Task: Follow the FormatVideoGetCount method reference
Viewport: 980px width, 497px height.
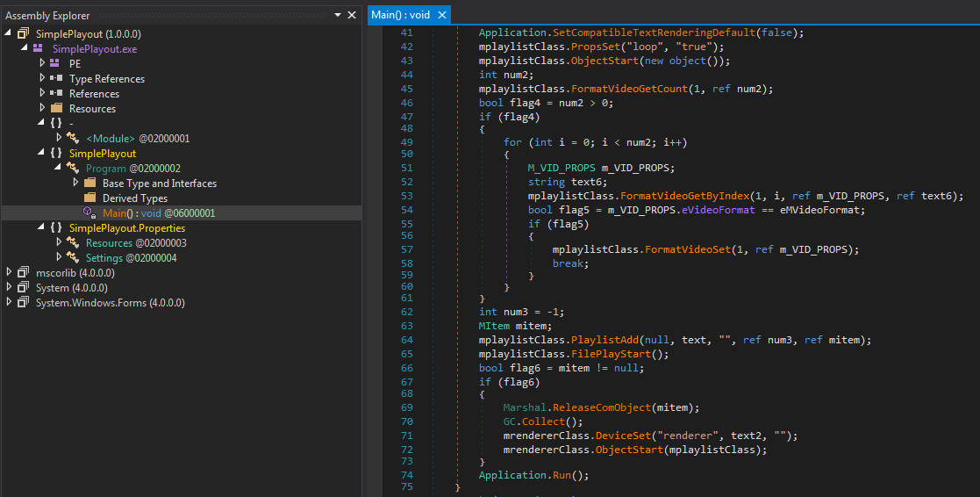Action: coord(631,89)
